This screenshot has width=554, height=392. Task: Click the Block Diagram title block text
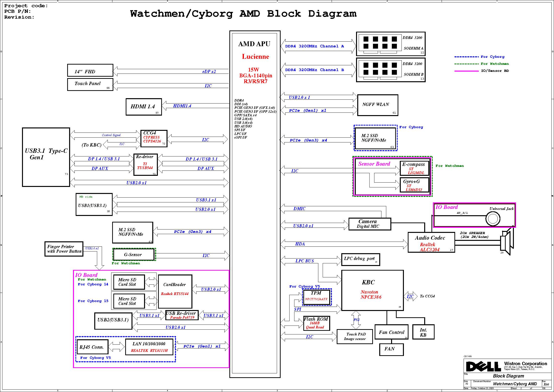pyautogui.click(x=508, y=376)
